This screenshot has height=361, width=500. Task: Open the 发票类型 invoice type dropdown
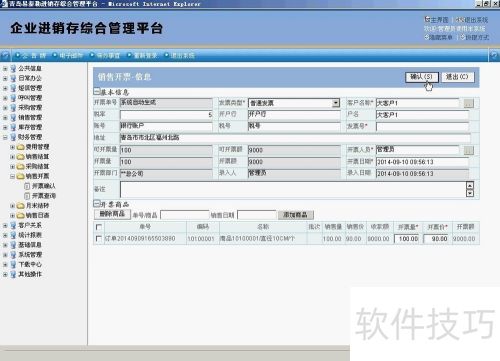[336, 103]
